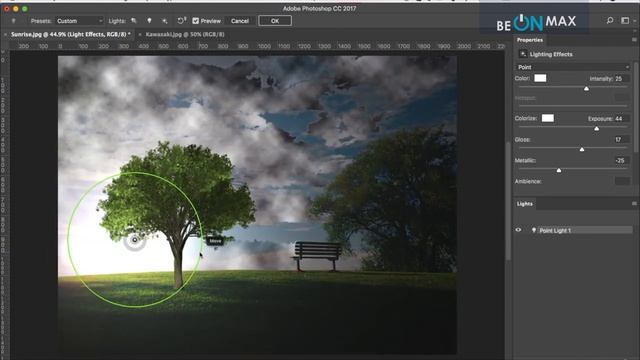Select the Properties panel tab

[530, 40]
